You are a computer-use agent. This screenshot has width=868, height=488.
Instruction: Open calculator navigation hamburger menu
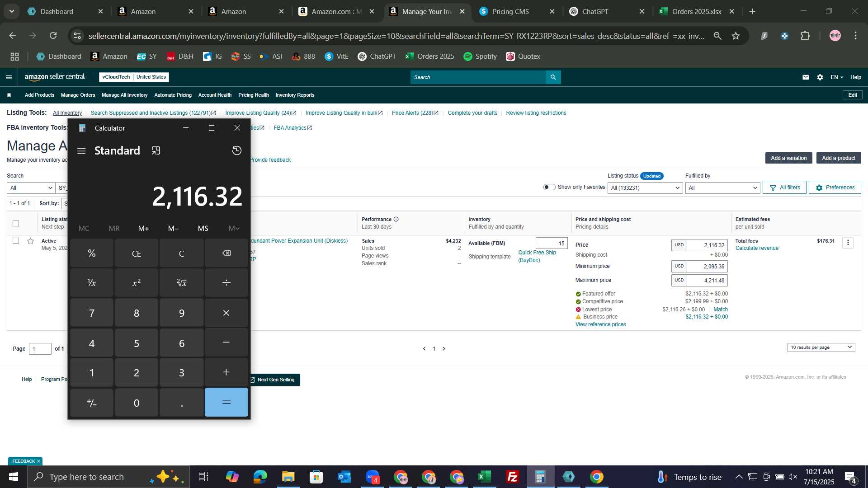[81, 151]
